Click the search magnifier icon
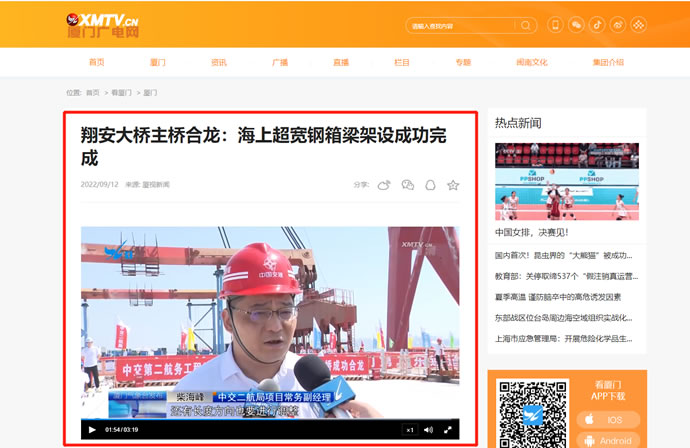The height and width of the screenshot is (448, 690). pos(525,25)
